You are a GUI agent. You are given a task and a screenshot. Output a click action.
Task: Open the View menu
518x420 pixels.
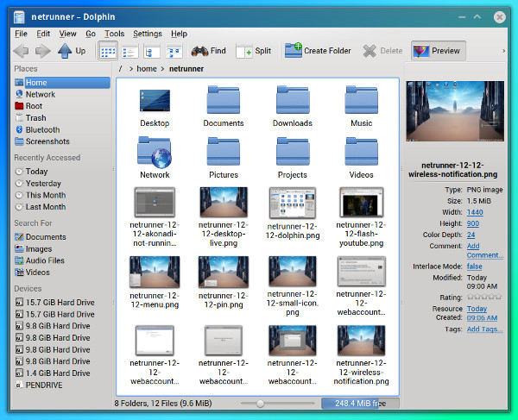[67, 34]
